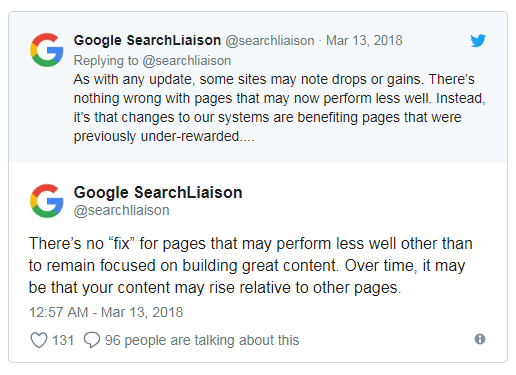The height and width of the screenshot is (375, 516).
Task: Like the tweet with the heart icon
Action: [x=39, y=340]
